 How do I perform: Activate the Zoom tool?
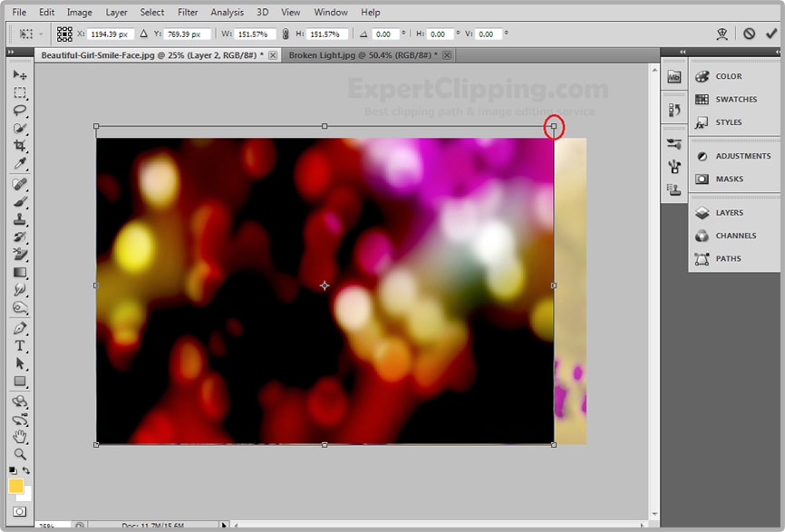pyautogui.click(x=20, y=454)
